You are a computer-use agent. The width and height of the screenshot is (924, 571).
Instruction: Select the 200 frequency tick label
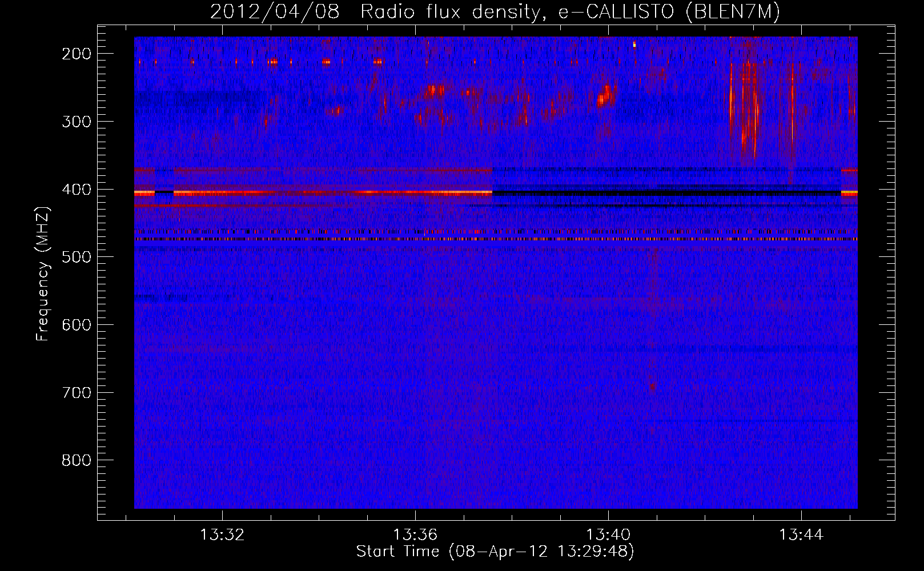coord(77,54)
